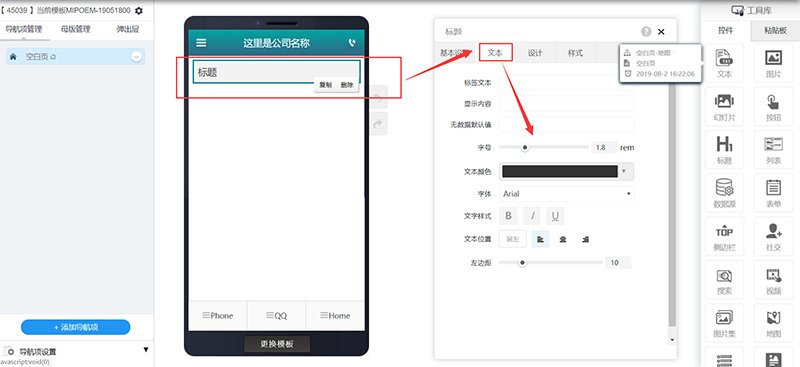Open the 粘贴板 clipboard tab
Screen dimensions: 800x367
(x=775, y=30)
